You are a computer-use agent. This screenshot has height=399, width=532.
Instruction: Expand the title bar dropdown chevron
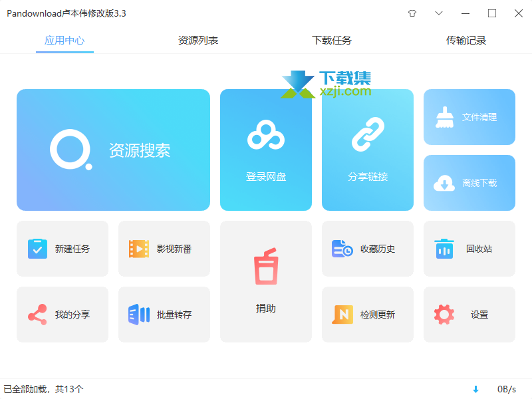point(438,13)
